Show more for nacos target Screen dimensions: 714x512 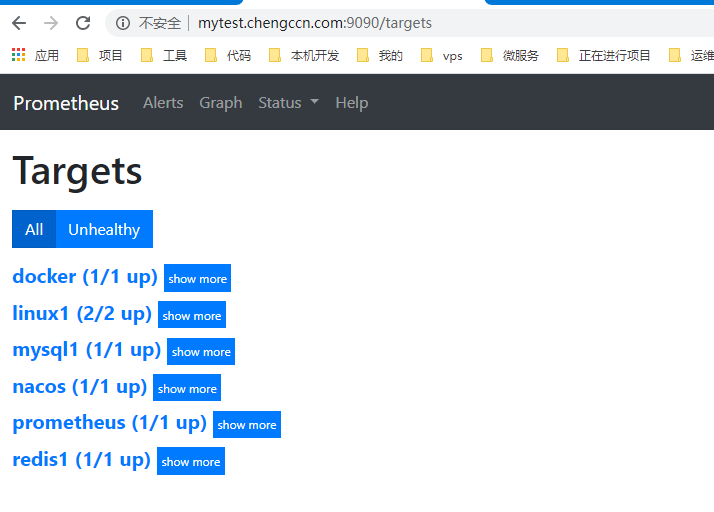tap(187, 388)
